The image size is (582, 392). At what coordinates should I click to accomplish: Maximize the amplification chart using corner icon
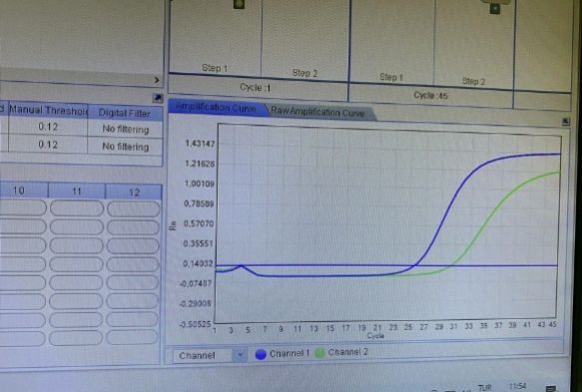click(566, 122)
